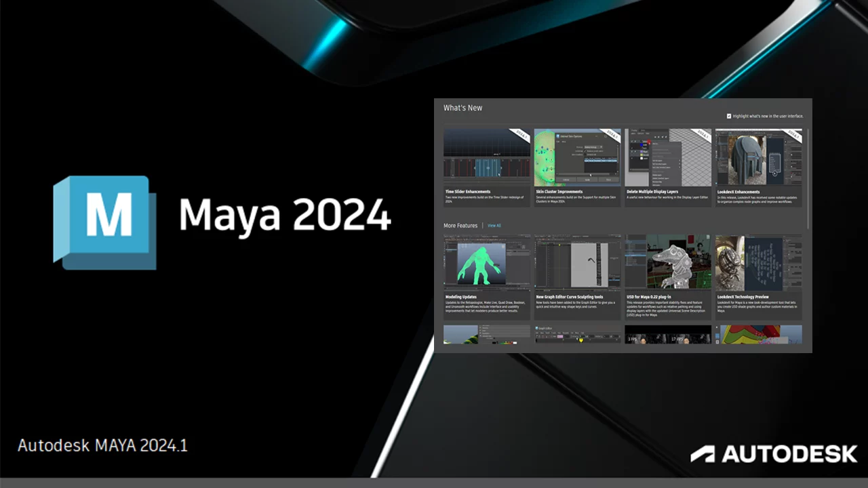The image size is (868, 488).
Task: Select the Delete Multiple Display Layers thumbnail
Action: (668, 157)
